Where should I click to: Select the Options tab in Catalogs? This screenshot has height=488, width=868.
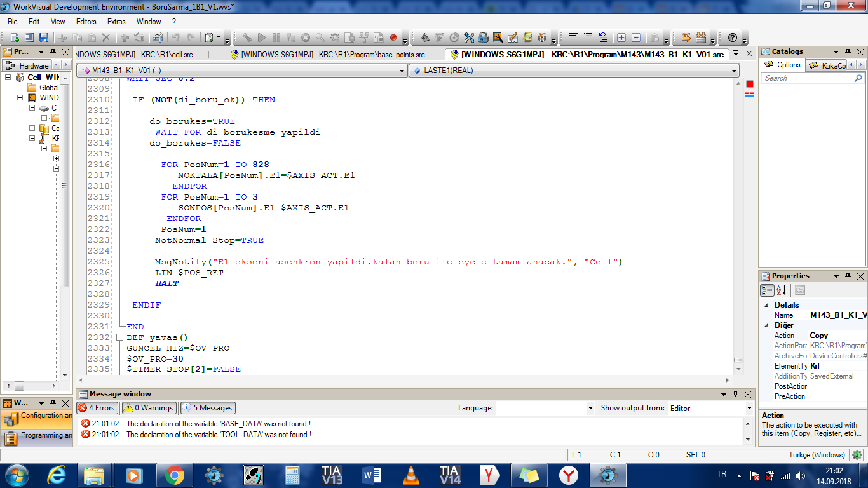point(783,65)
